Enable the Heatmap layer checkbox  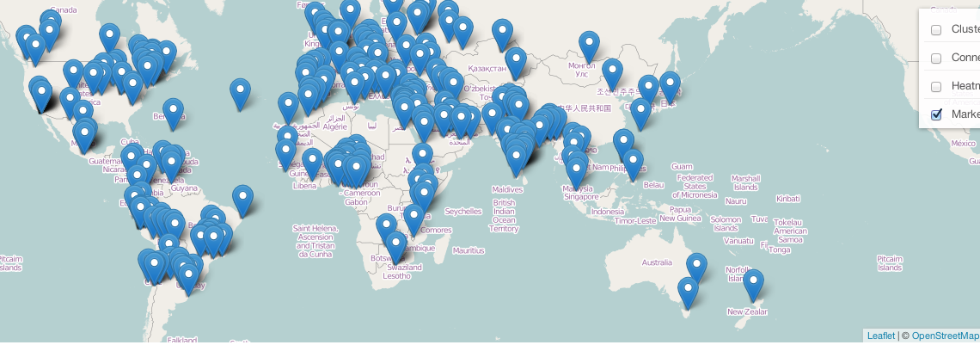pos(936,87)
